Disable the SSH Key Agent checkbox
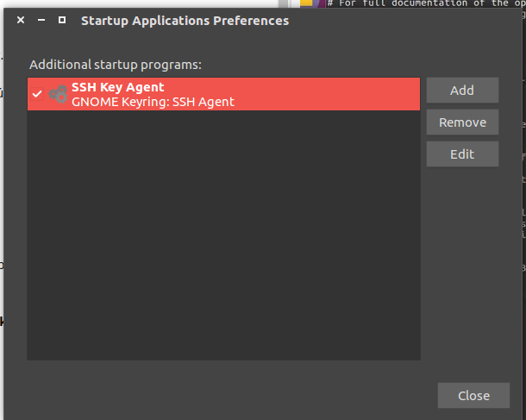This screenshot has width=526, height=420. click(37, 94)
